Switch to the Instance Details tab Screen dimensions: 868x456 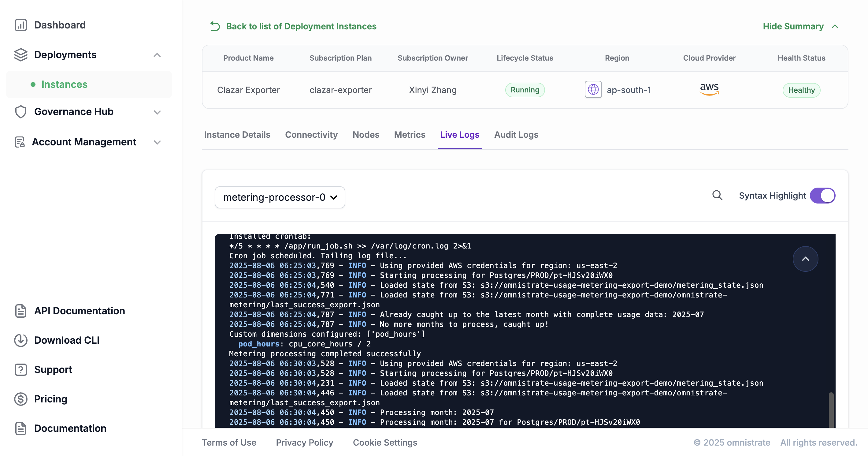(x=237, y=135)
